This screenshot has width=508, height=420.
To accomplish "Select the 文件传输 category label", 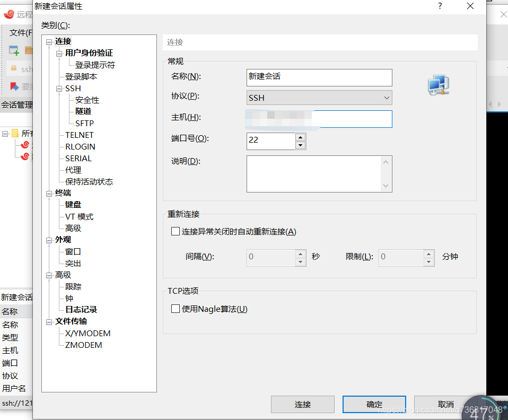I will tap(71, 321).
